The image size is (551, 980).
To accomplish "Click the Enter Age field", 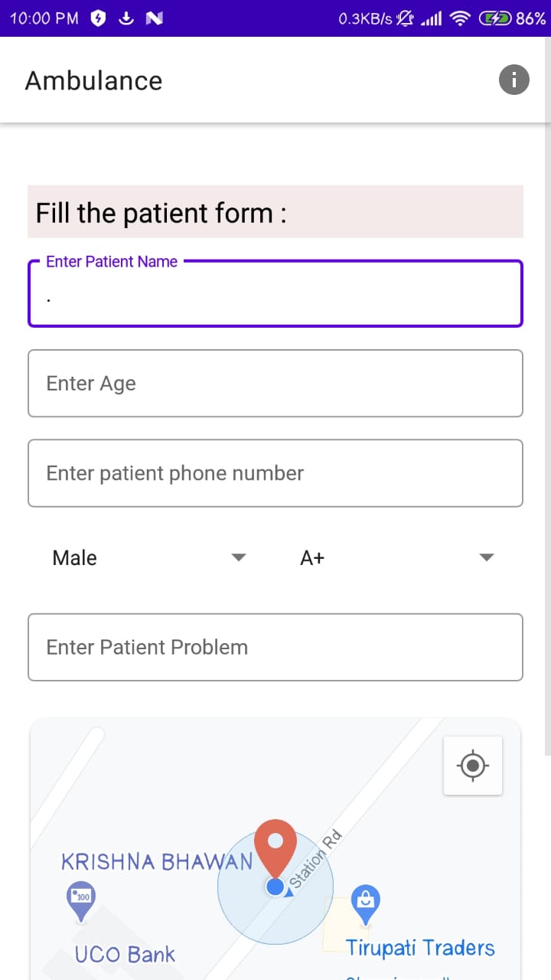I will [x=275, y=384].
